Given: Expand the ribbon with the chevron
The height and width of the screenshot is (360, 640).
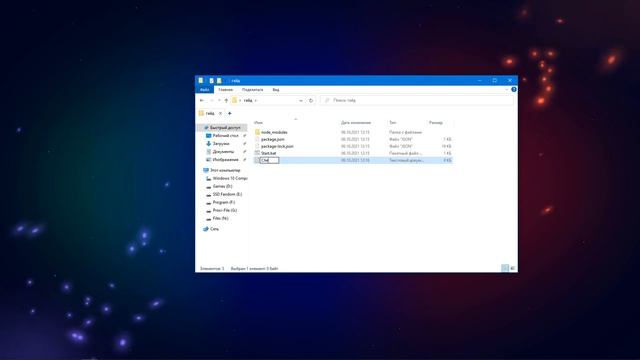Looking at the screenshot, I should [507, 89].
